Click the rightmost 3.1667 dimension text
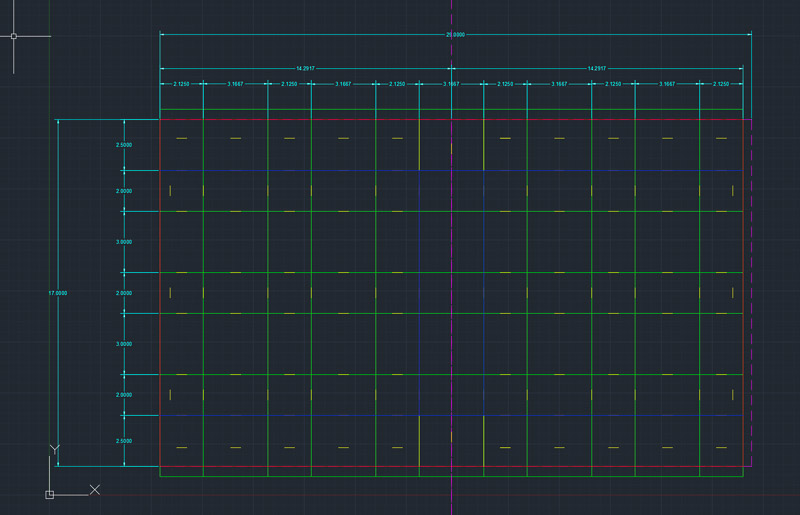This screenshot has height=515, width=800. (667, 85)
